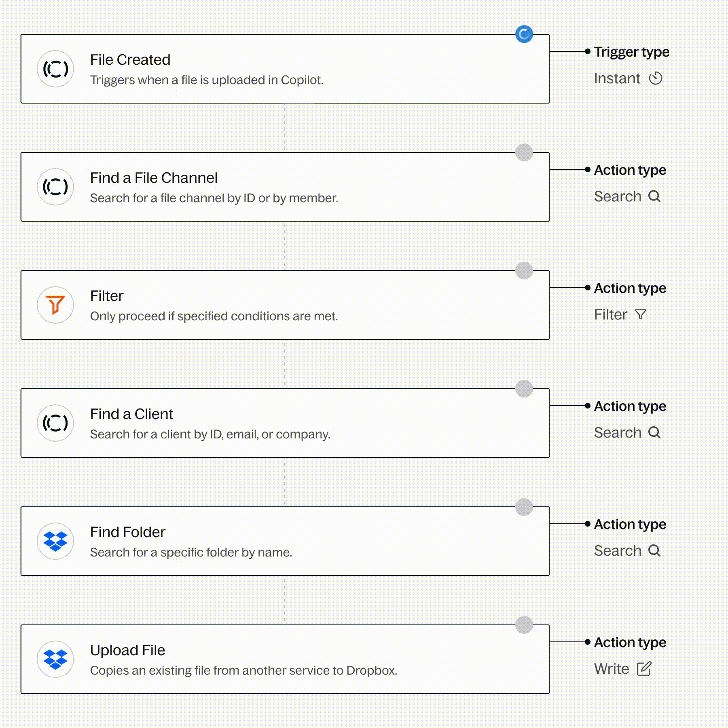
Task: Click the Copilot icon on File Created step
Action: [x=55, y=69]
